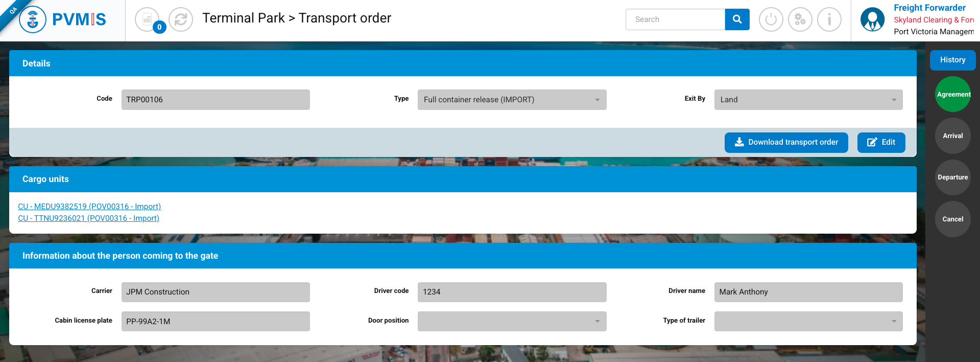Image resolution: width=980 pixels, height=362 pixels.
Task: Open the user profile avatar icon
Action: [x=872, y=20]
